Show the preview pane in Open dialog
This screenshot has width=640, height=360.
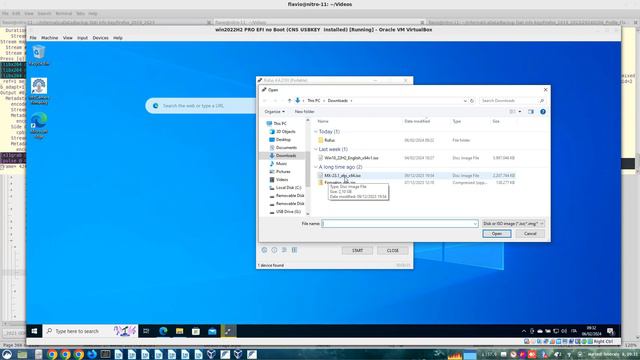coord(531,111)
